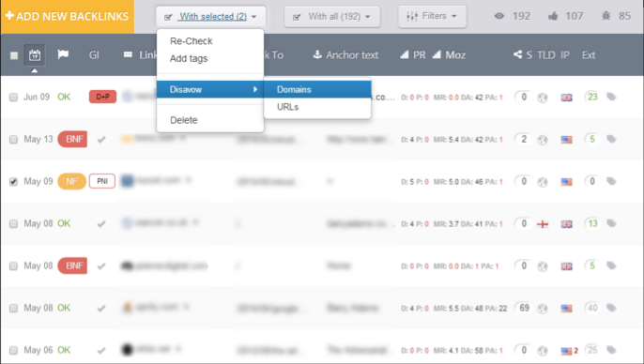This screenshot has height=364, width=644.
Task: Click the UK flag IP icon in Jun 09 row
Action: coord(567,98)
